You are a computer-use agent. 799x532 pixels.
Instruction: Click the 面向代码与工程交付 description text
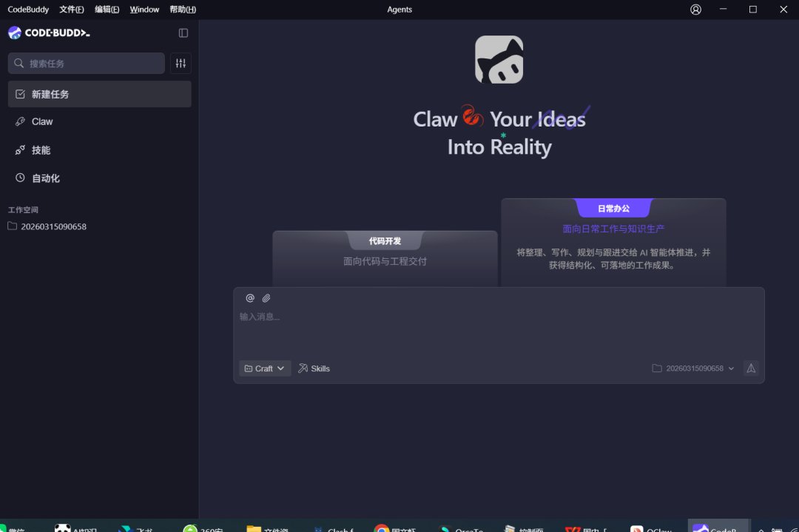coord(385,261)
